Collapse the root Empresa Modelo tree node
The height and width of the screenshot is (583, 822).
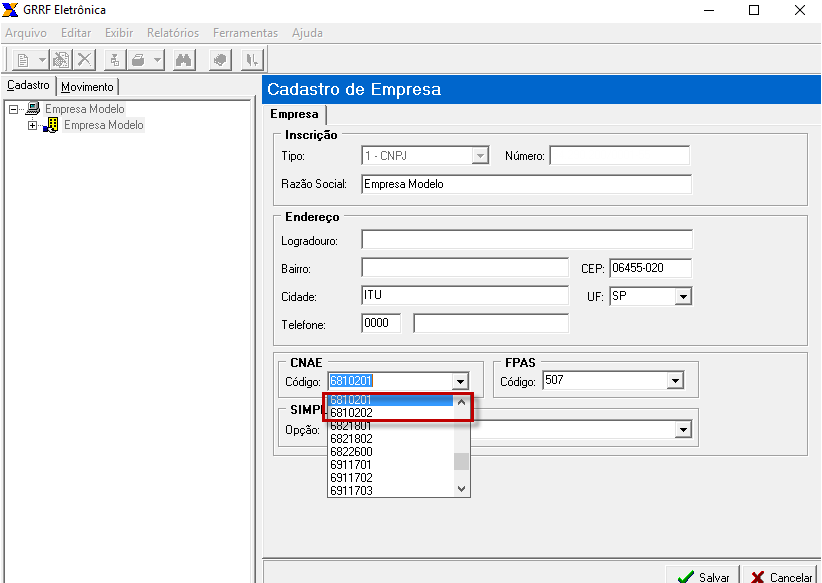[13, 109]
